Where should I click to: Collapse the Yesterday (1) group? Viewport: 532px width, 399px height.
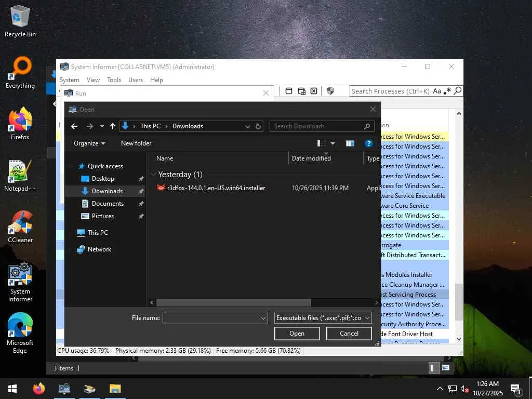[x=154, y=175]
